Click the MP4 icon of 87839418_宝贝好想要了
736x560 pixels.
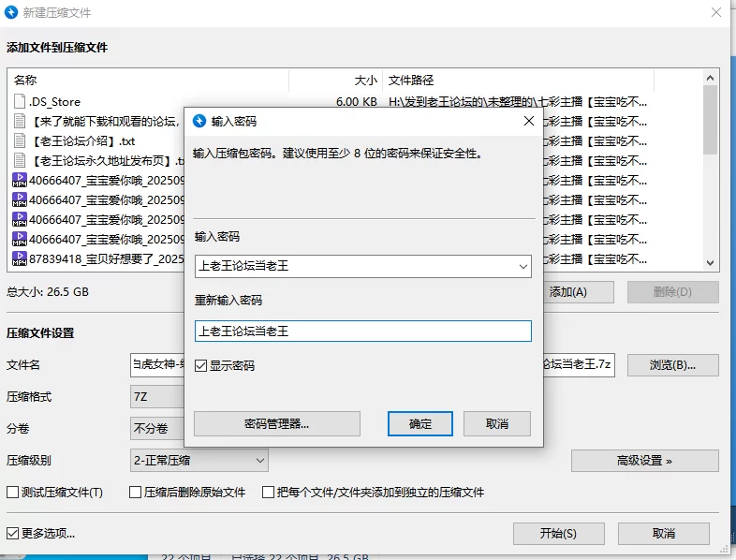(20, 258)
